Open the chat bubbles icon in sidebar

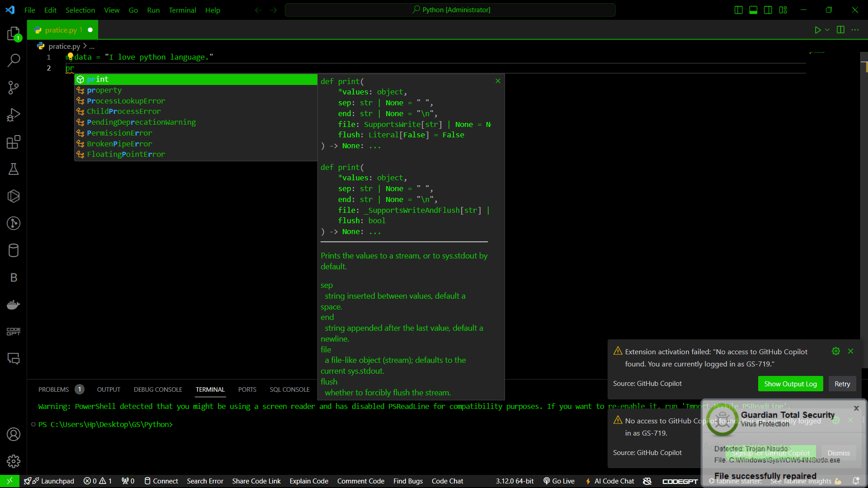pos(14,359)
